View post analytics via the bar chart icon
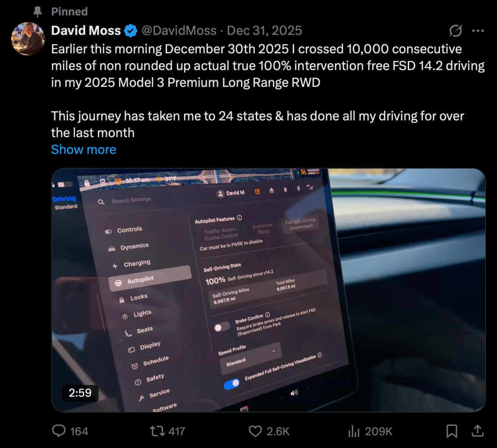 coord(353,431)
